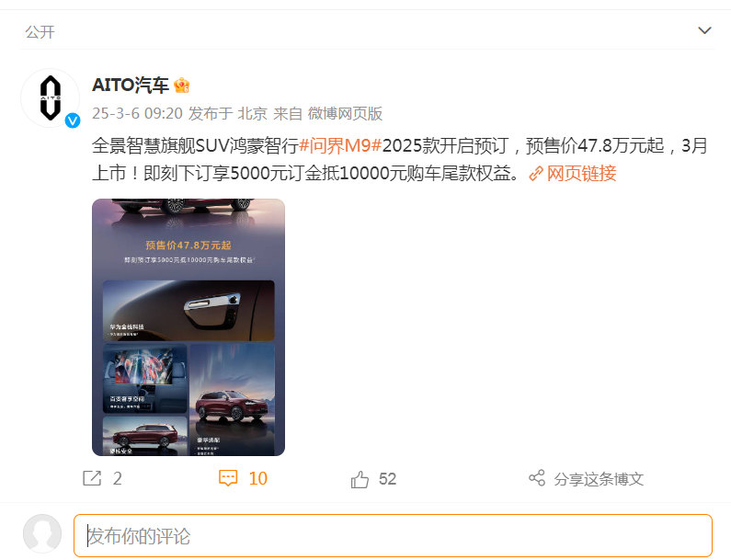Expand the post options chevron
This screenshot has height=560, width=731.
[704, 30]
